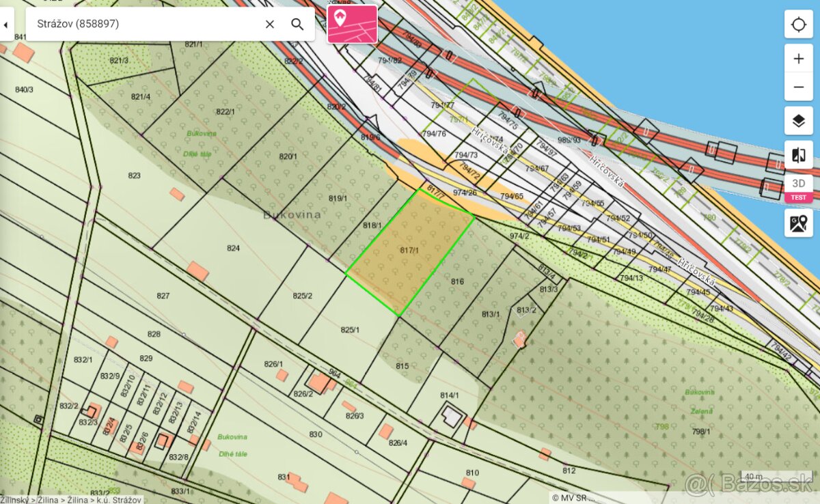Clear the Strážov search text
This screenshot has height=504, width=820.
[x=270, y=24]
